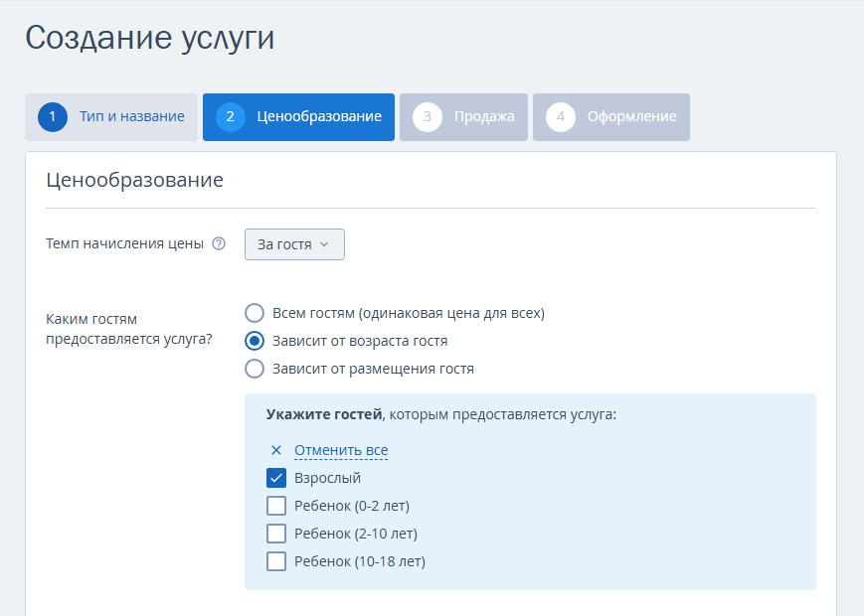
Task: Click the Взрослый label text
Action: [x=327, y=478]
